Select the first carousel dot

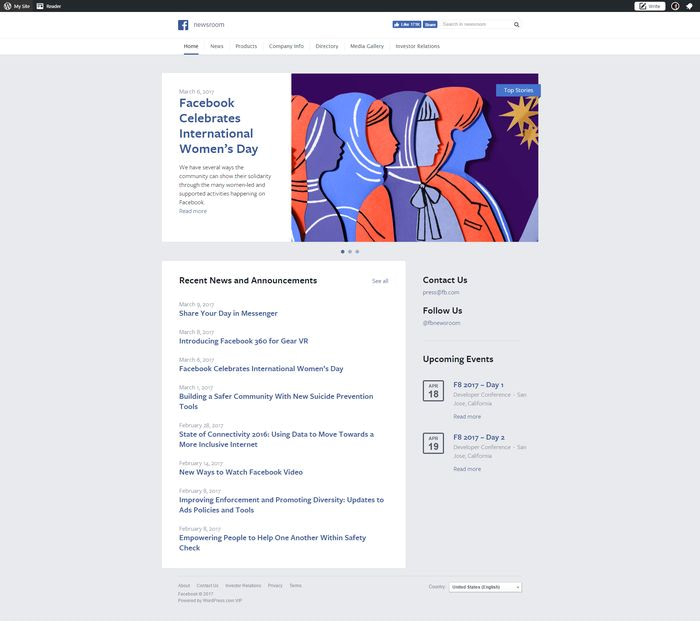342,252
